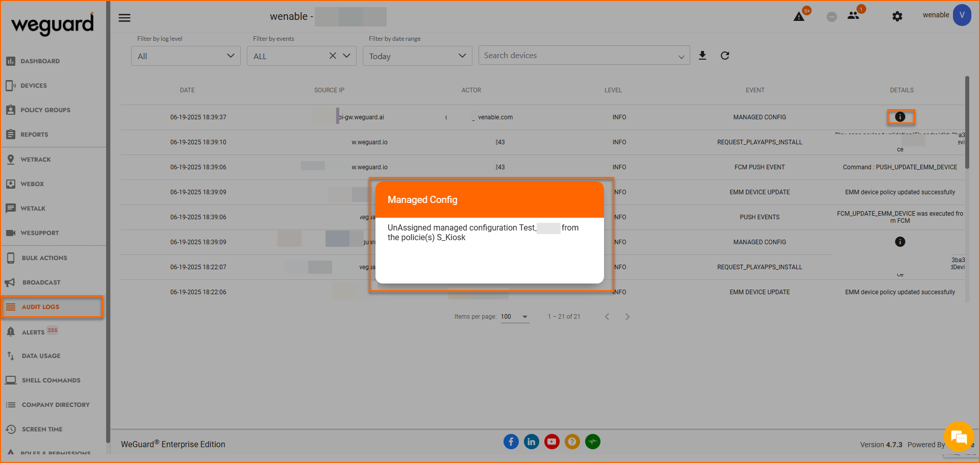Open the alerts warning triangle icon

[799, 17]
